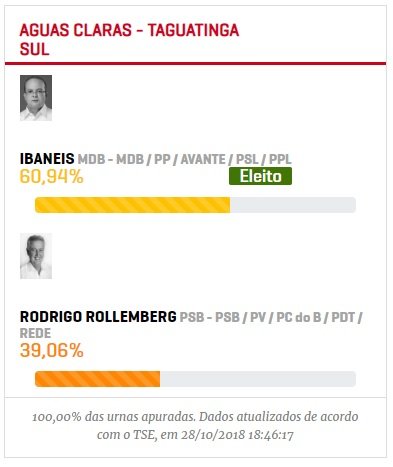The height and width of the screenshot is (467, 393).
Task: Click the AVANTE party label
Action: (x=203, y=159)
